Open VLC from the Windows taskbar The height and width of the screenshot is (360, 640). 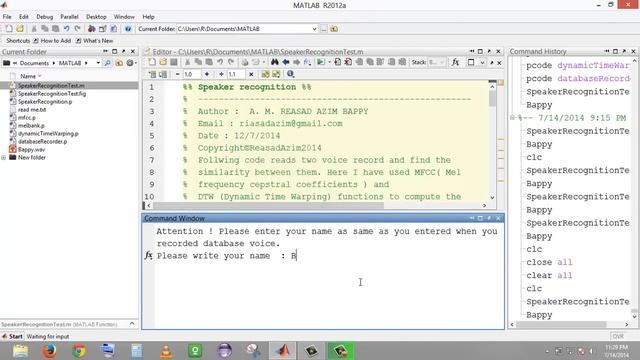point(166,351)
